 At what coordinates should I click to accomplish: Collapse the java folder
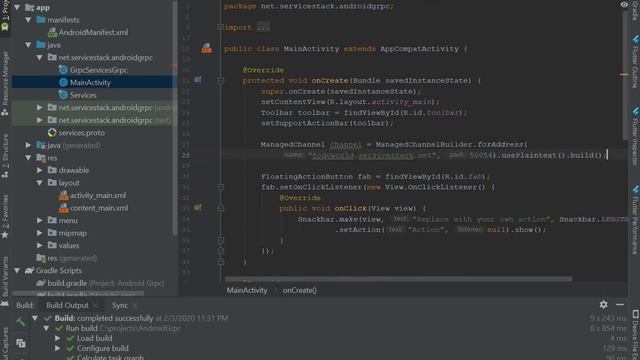click(28, 45)
